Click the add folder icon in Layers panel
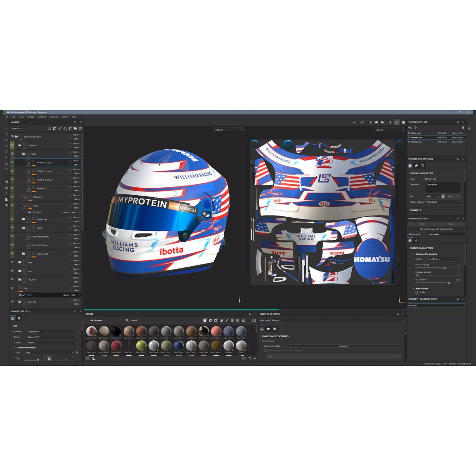 [76, 129]
